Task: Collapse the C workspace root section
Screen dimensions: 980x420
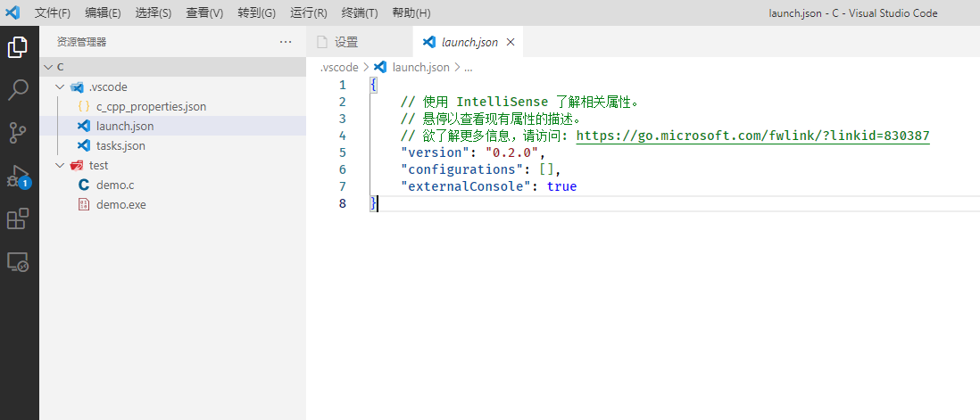Action: pos(49,68)
